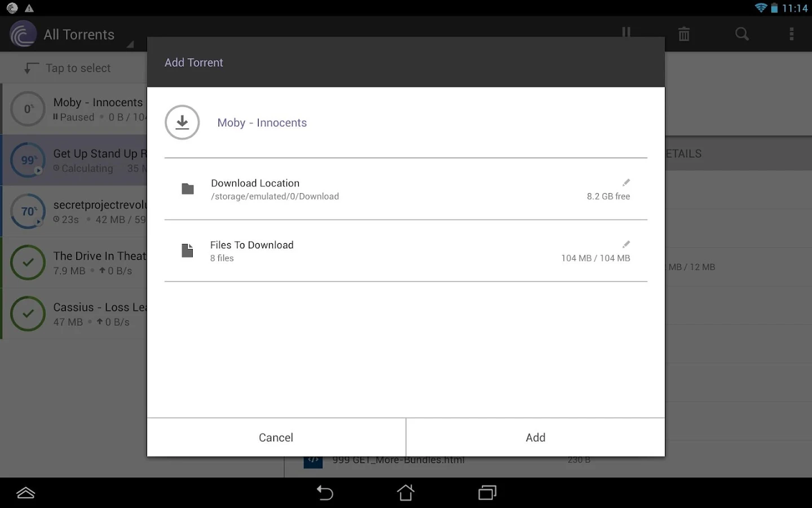This screenshot has width=812, height=508.
Task: Edit the Download Location with the pencil icon
Action: (626, 182)
